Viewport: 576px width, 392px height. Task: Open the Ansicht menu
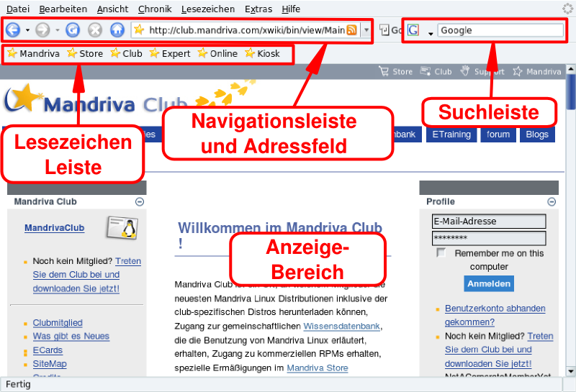pos(112,9)
